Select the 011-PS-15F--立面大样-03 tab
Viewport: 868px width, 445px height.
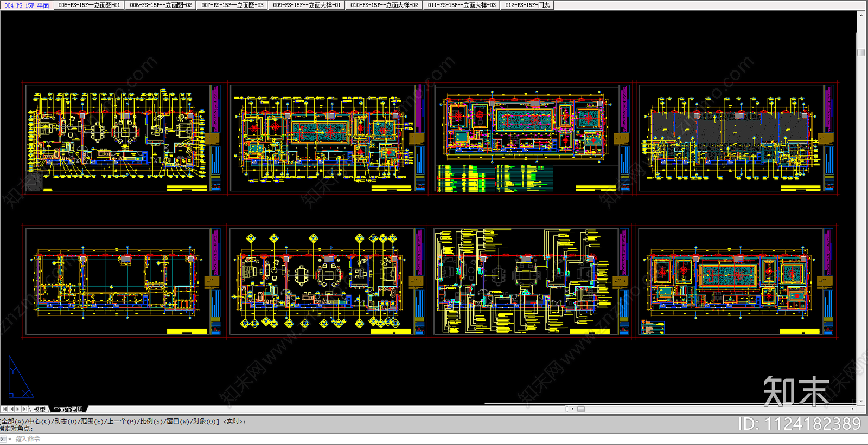462,5
